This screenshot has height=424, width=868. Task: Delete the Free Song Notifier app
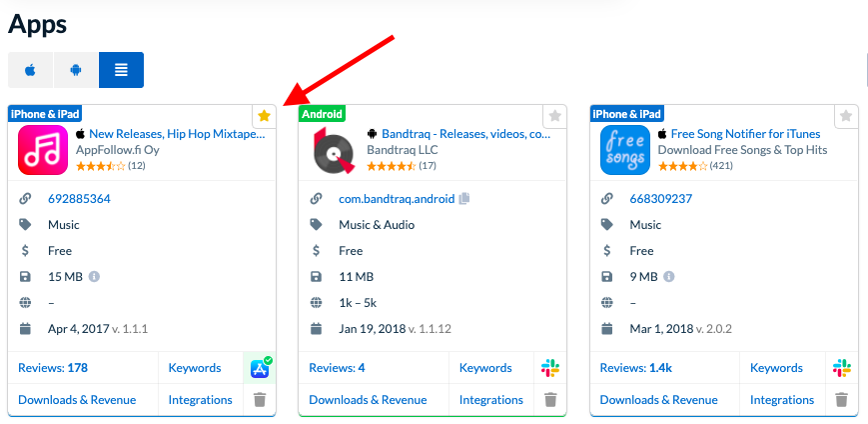click(841, 400)
